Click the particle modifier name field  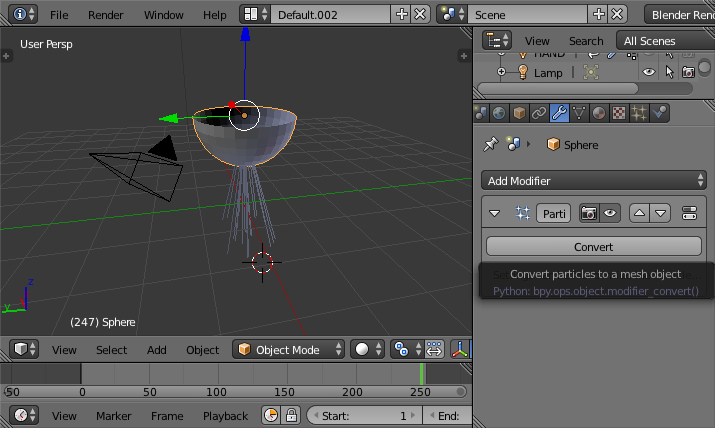[x=554, y=213]
